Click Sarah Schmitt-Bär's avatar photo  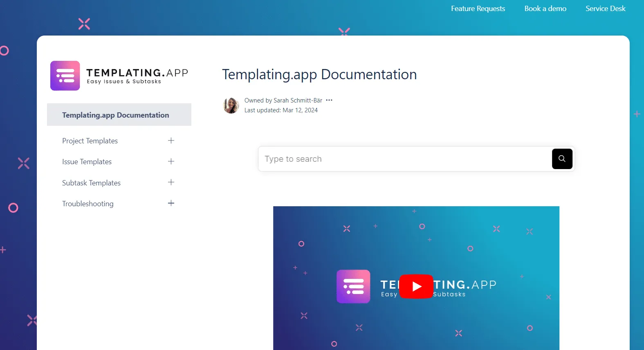point(231,105)
